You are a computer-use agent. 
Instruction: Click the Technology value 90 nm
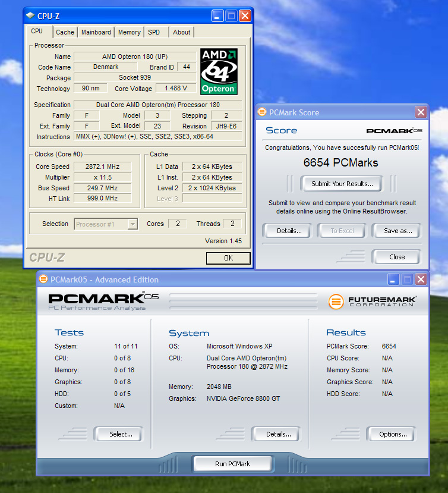coord(90,88)
